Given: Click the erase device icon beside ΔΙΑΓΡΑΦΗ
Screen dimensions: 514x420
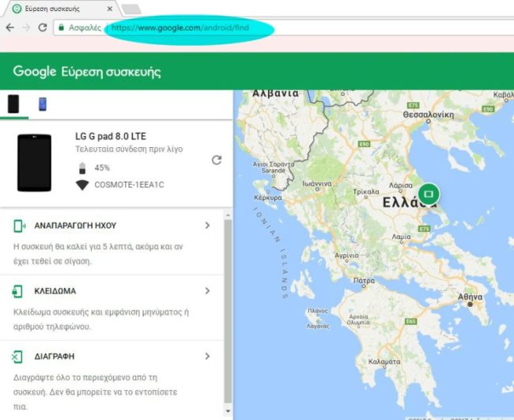Looking at the screenshot, I should click(x=18, y=357).
